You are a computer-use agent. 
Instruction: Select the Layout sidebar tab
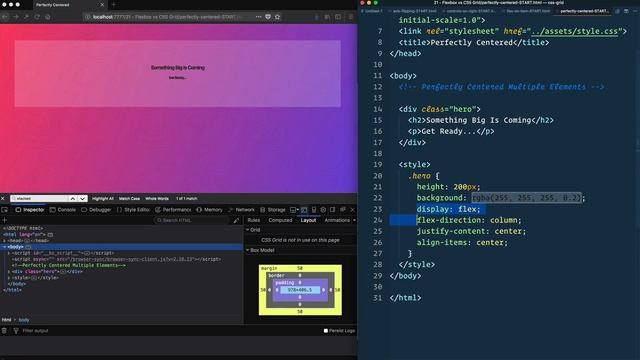point(308,220)
